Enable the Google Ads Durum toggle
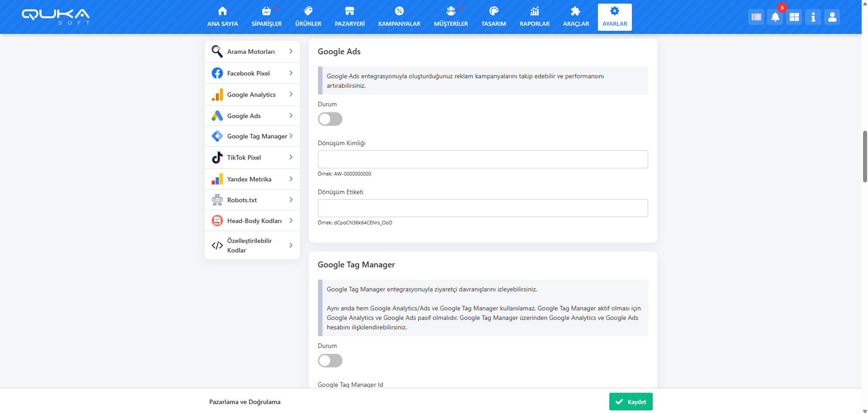Viewport: 868px width, 414px height. pos(330,119)
